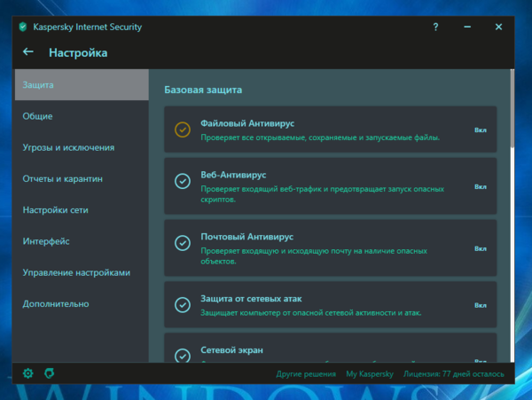Open the Угрозы и исключения section
532x400 pixels.
pyautogui.click(x=68, y=147)
